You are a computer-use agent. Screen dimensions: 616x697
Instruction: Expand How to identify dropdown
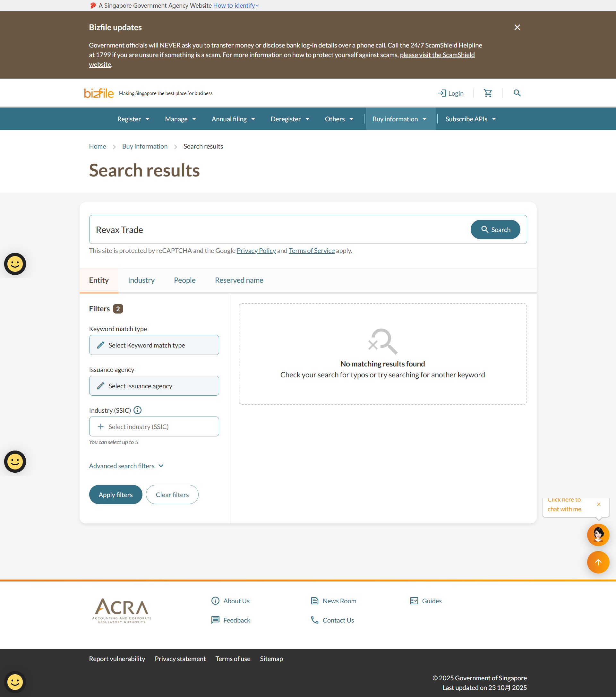236,5
